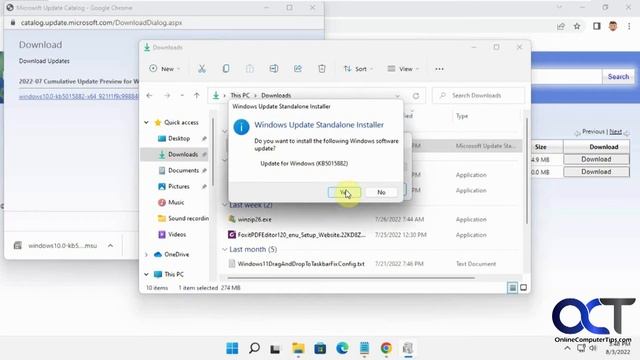This screenshot has height=360, width=640.
Task: Refresh the Downloads folder
Action: tap(416, 96)
